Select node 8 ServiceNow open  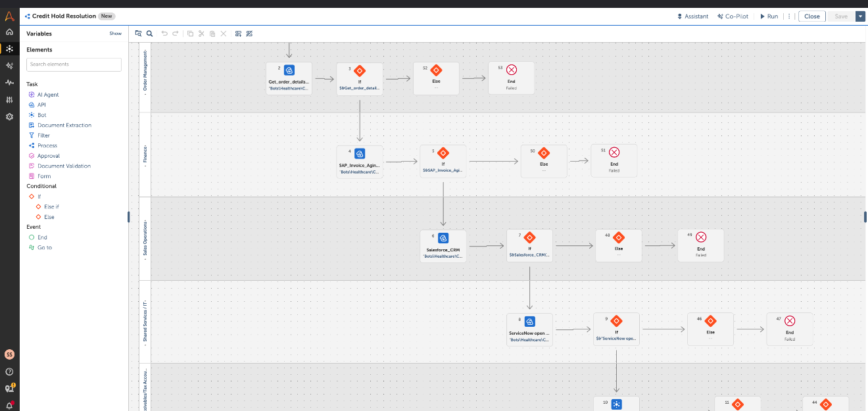[529, 329]
